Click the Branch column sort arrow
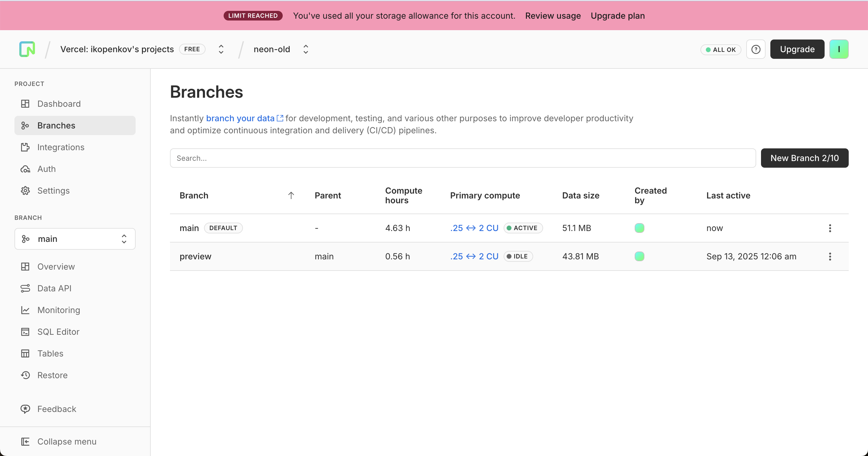This screenshot has height=456, width=868. coord(291,195)
